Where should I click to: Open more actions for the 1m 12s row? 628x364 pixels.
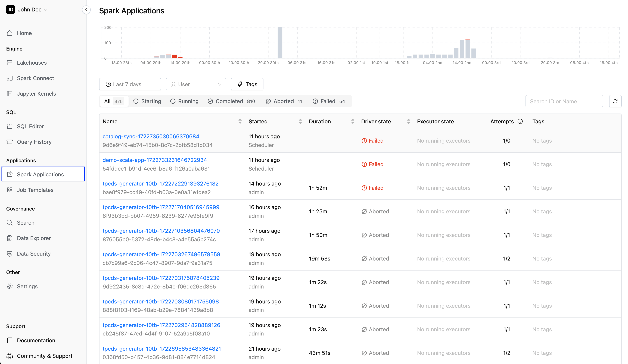click(x=609, y=306)
